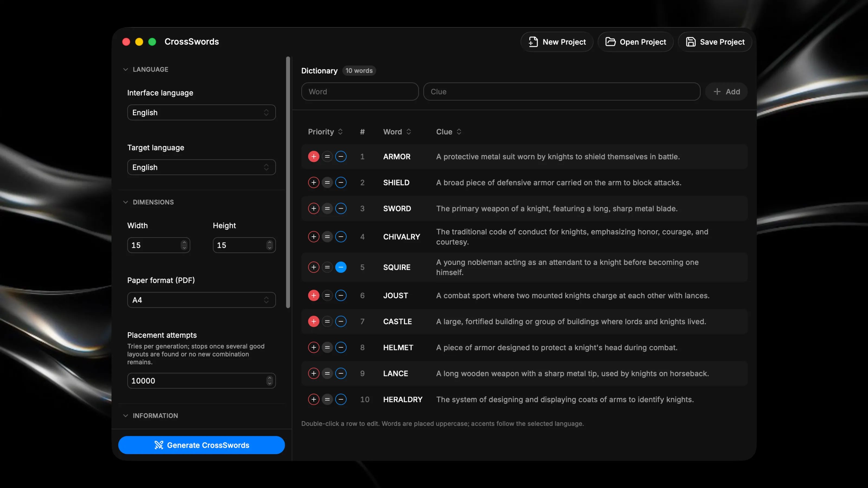Image resolution: width=868 pixels, height=488 pixels.
Task: Raise priority of CHIVALRY
Action: click(313, 237)
